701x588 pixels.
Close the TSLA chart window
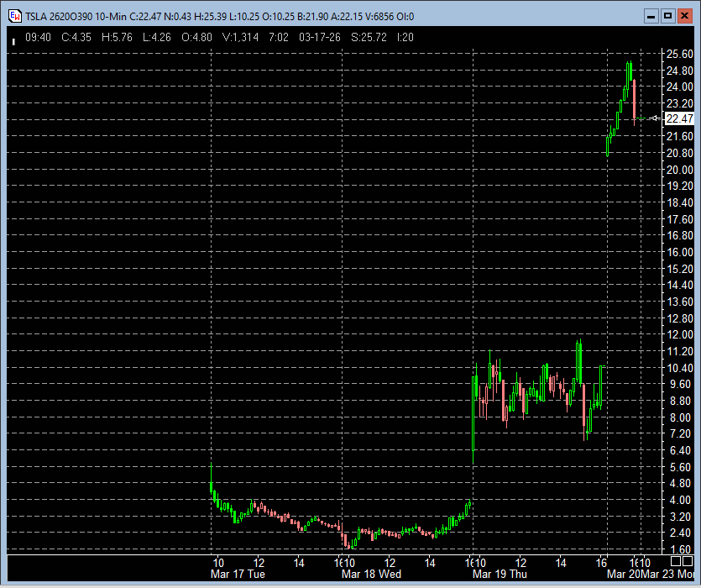point(684,15)
